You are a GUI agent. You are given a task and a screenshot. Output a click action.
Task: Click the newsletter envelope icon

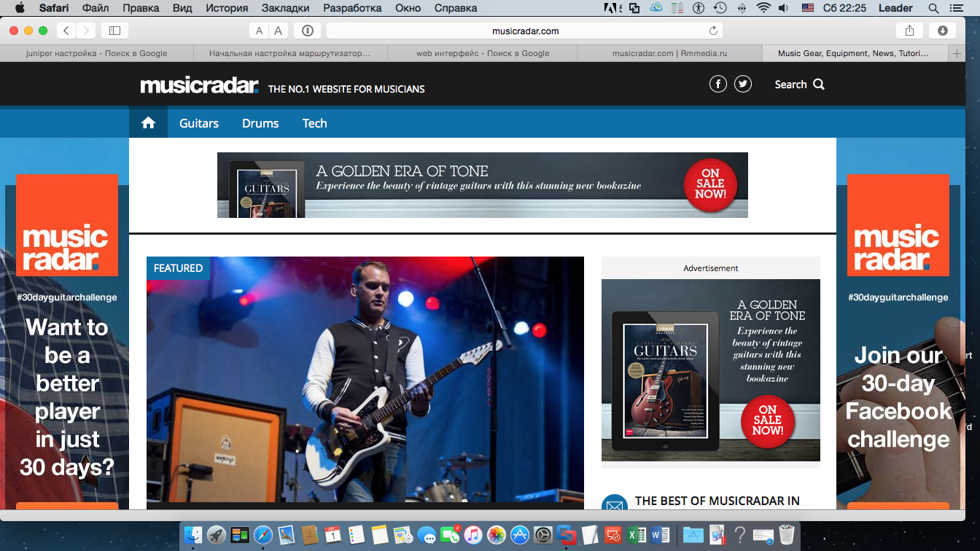tap(615, 504)
